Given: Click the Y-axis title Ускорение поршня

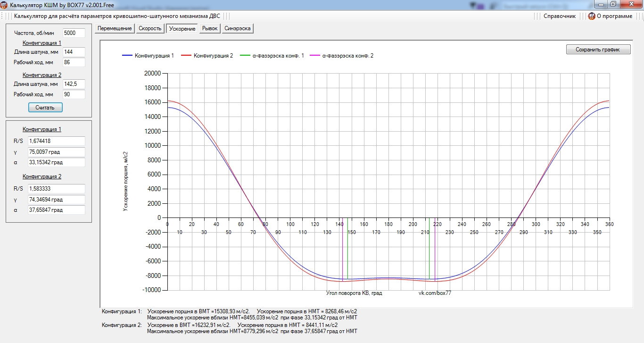Looking at the screenshot, I should [125, 181].
